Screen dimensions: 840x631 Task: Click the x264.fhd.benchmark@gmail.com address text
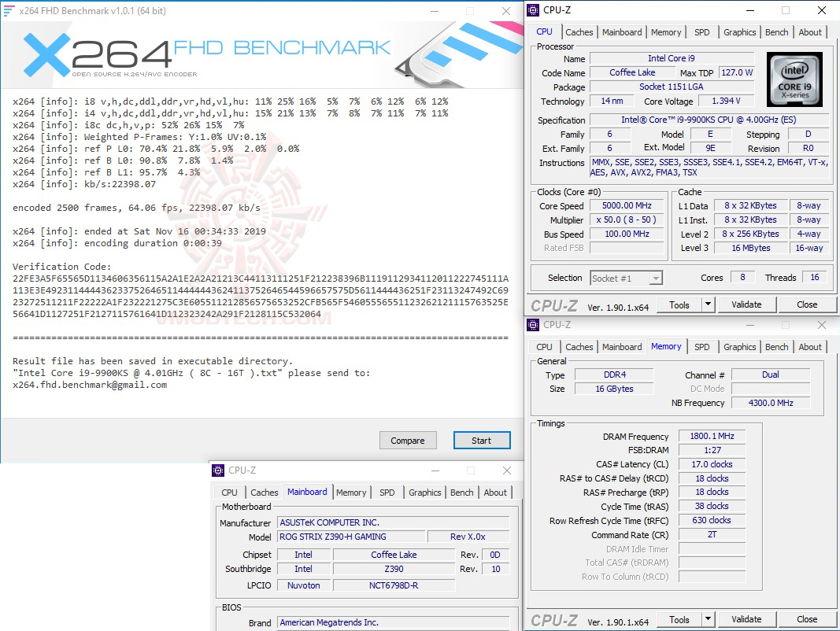[90, 385]
